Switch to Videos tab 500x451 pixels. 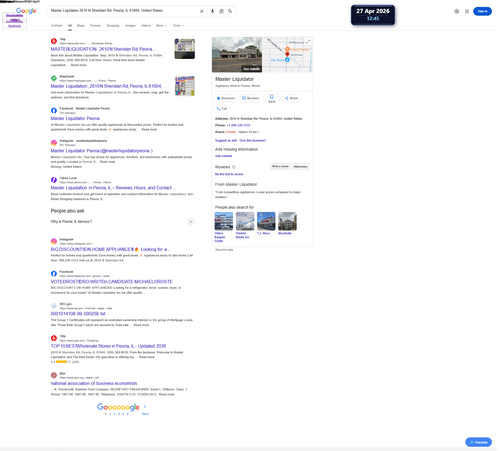146,26
